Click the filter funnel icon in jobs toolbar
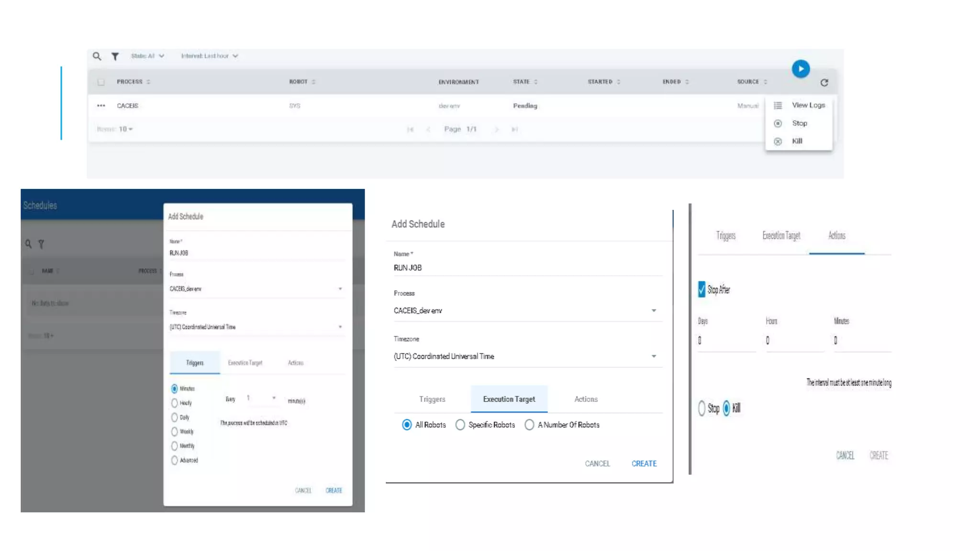This screenshot has width=980, height=551. tap(115, 56)
